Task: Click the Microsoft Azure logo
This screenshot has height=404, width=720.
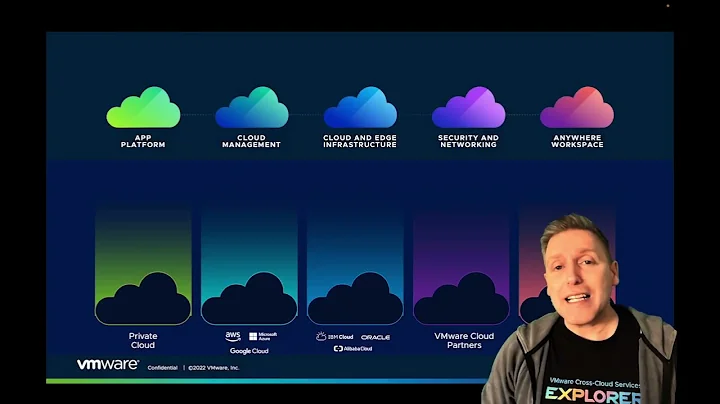Action: point(263,337)
